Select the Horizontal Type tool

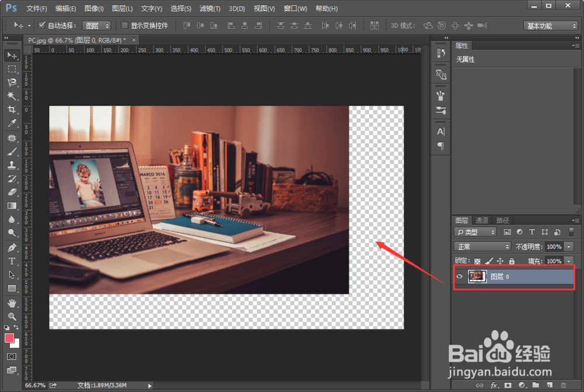[x=12, y=261]
